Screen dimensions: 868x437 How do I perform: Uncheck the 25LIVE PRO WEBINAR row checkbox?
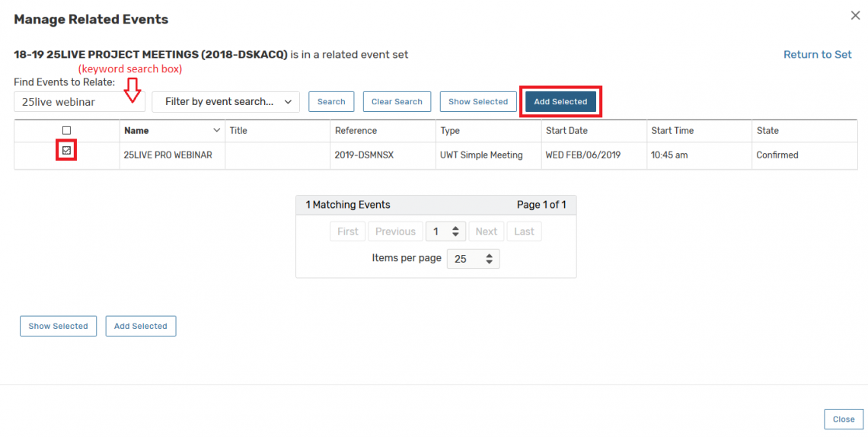coord(67,151)
